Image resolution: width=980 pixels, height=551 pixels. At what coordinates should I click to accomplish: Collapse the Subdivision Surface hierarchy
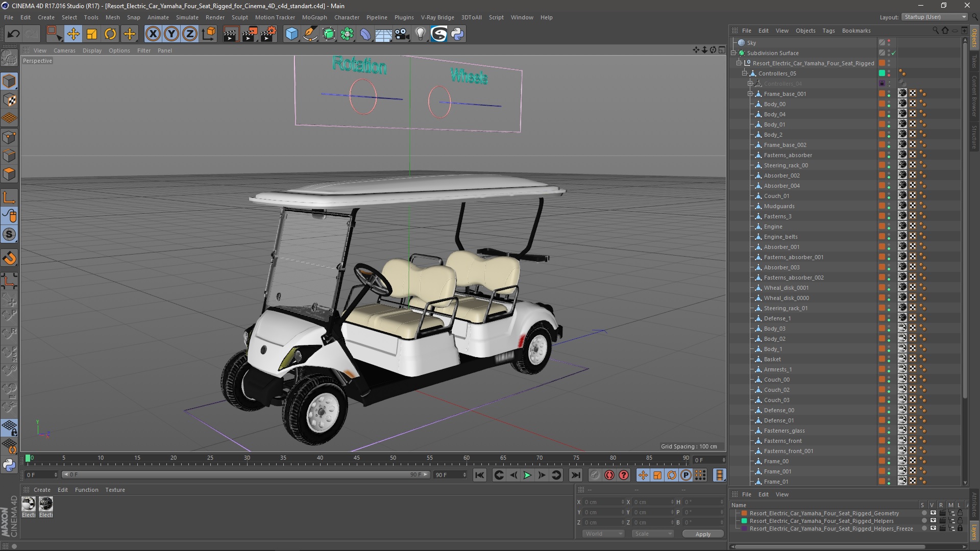[x=733, y=53]
